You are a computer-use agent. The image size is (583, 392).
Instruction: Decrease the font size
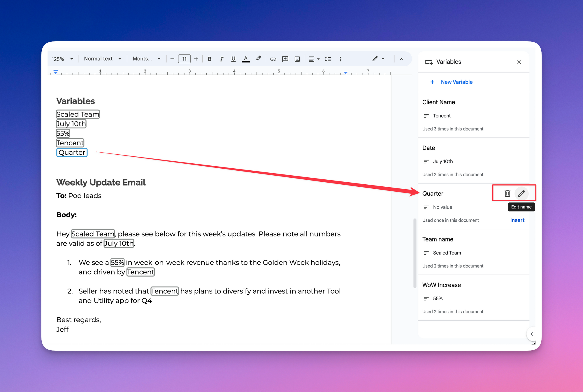pos(172,59)
